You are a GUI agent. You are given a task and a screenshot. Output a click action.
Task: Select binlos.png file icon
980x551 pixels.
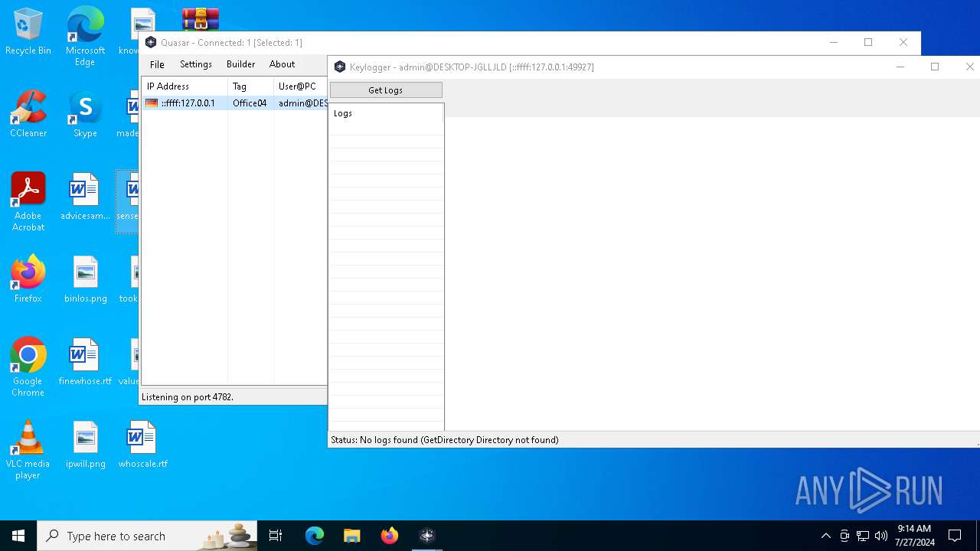(85, 280)
